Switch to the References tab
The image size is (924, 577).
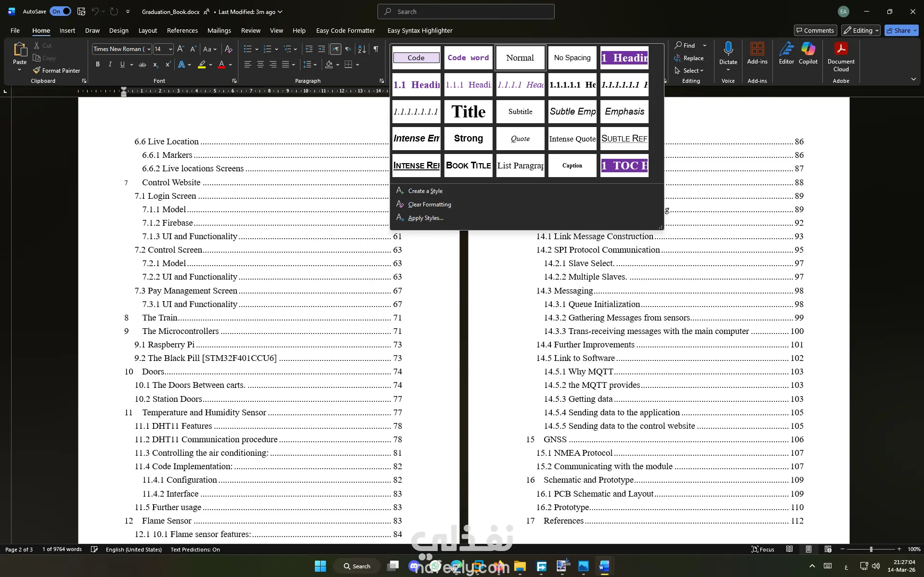[182, 30]
